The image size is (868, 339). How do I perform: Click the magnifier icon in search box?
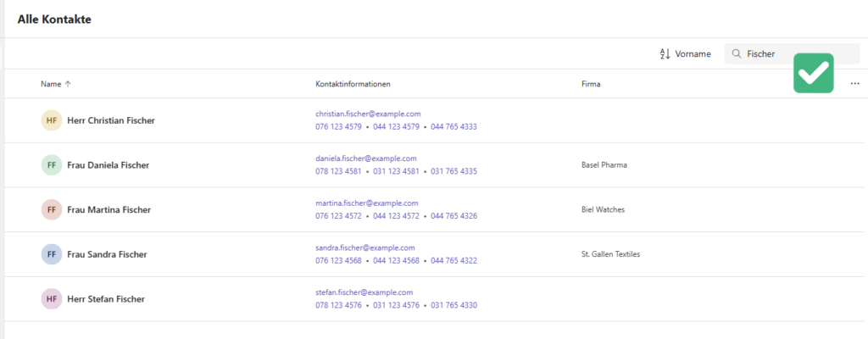(736, 54)
